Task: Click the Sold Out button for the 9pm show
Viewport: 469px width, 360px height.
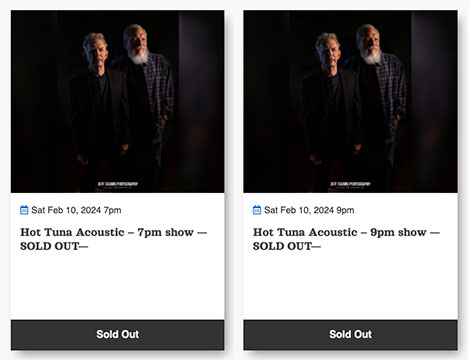Action: 350,335
